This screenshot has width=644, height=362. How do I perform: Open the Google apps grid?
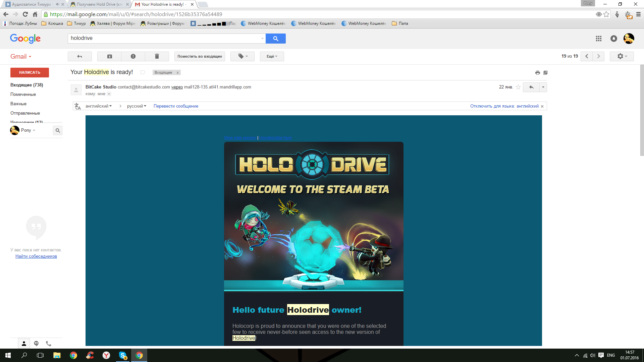599,39
